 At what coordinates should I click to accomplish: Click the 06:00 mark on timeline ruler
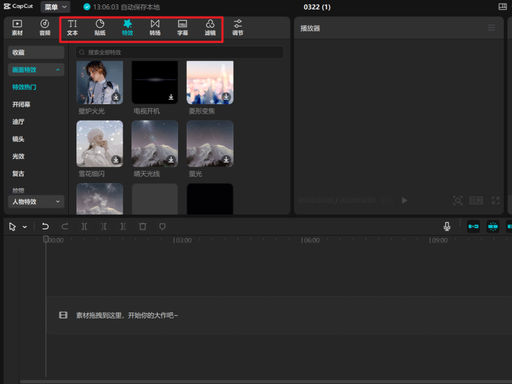click(310, 240)
